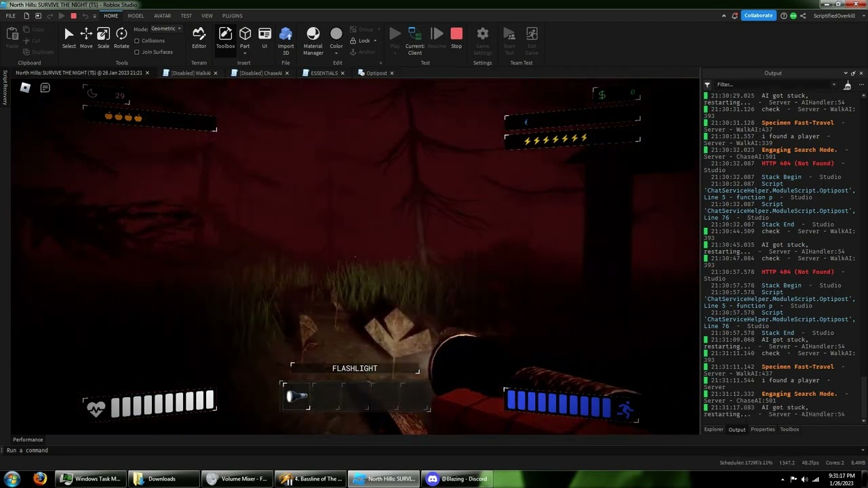
Task: Switch to the Toolbox panel tab
Action: coord(789,430)
